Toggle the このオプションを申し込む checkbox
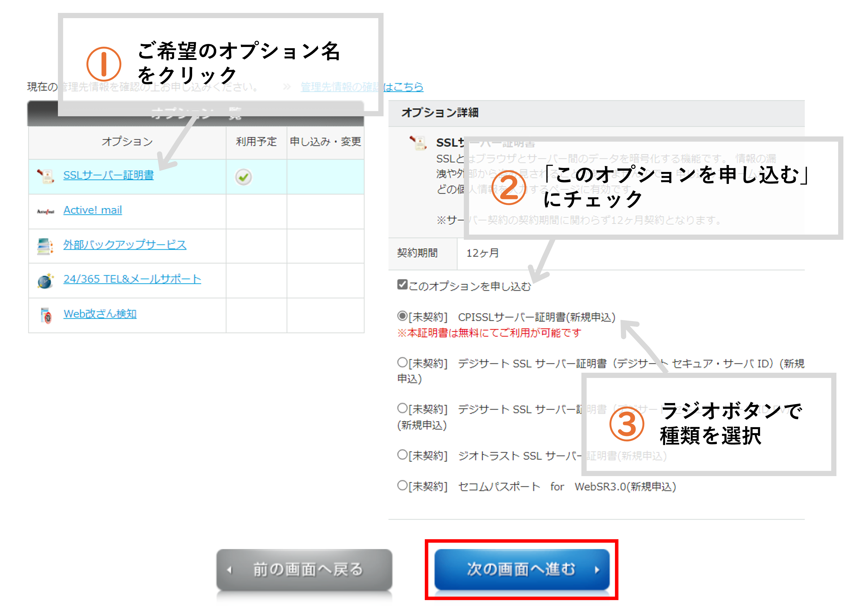This screenshot has height=615, width=868. pyautogui.click(x=402, y=284)
